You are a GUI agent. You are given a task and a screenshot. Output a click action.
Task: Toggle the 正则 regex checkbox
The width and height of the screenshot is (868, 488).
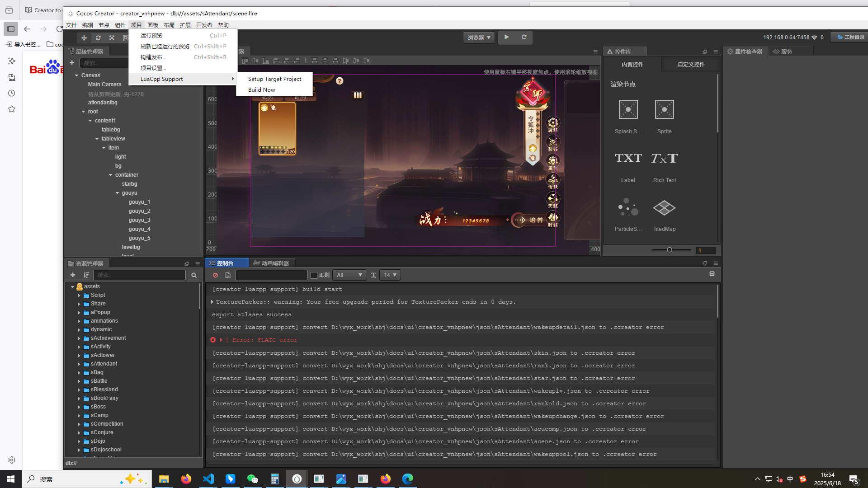314,275
